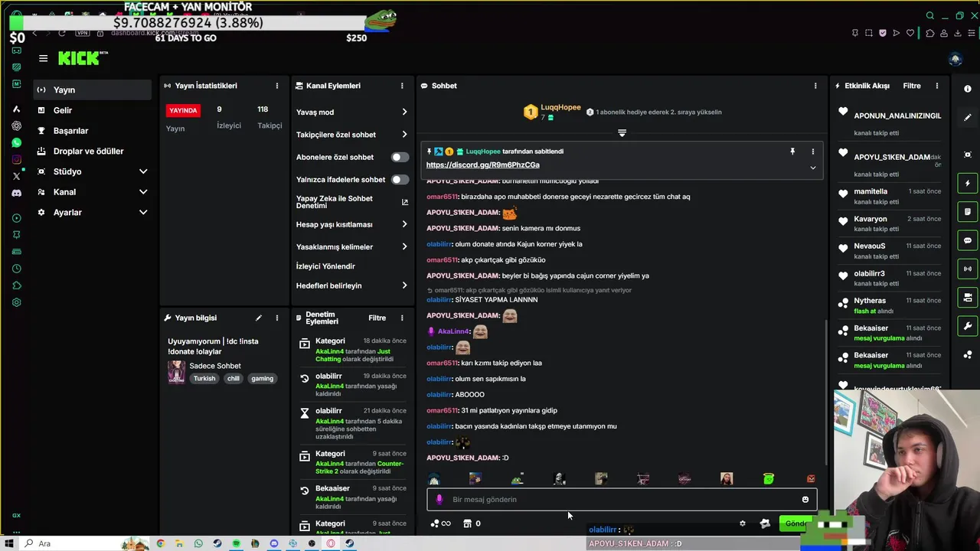Screen dimensions: 980x551
Task: Click the browser search icon at top right
Action: (930, 16)
